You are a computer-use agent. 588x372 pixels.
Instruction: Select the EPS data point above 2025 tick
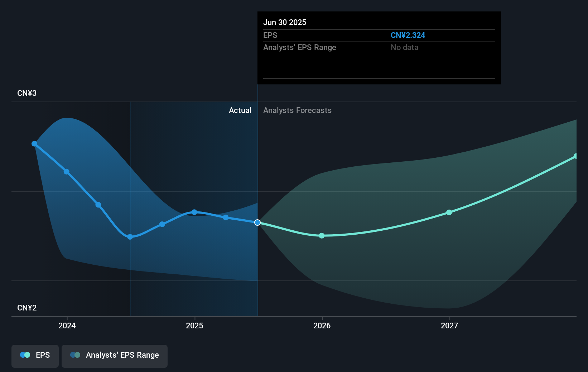pyautogui.click(x=194, y=212)
